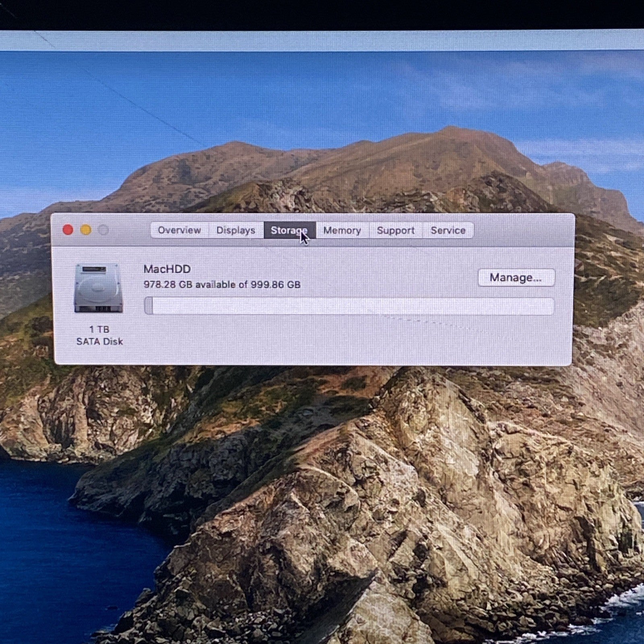The height and width of the screenshot is (644, 644).
Task: Close the About This Mac window
Action: 68,230
